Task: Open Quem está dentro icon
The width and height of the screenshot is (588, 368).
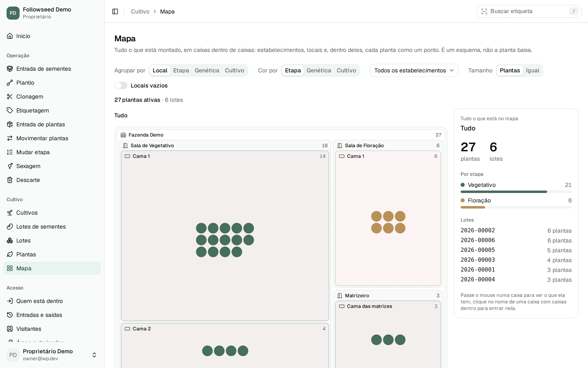Action: (10, 301)
